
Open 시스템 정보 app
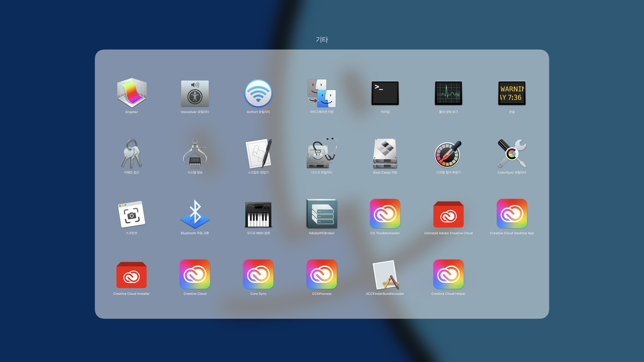[x=195, y=153]
